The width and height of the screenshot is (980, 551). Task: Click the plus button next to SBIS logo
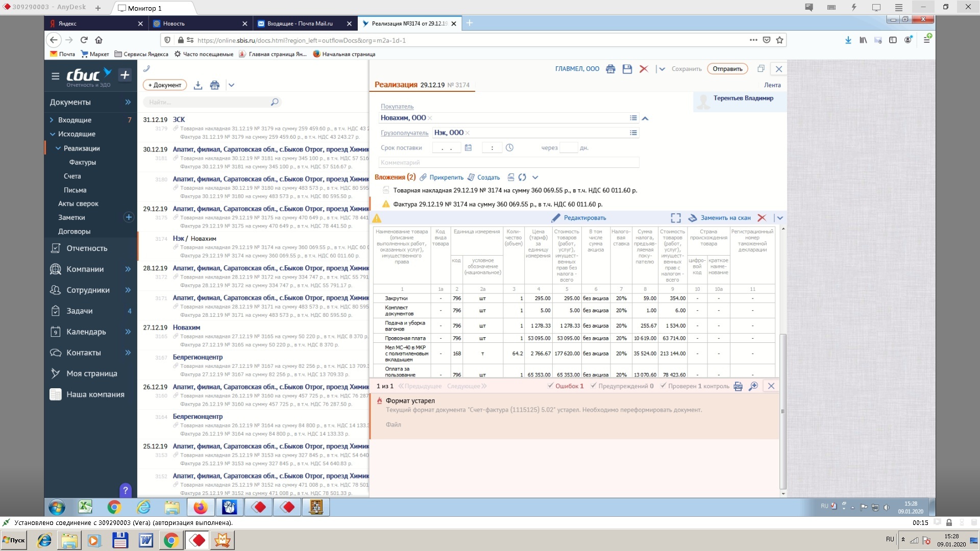tap(125, 75)
